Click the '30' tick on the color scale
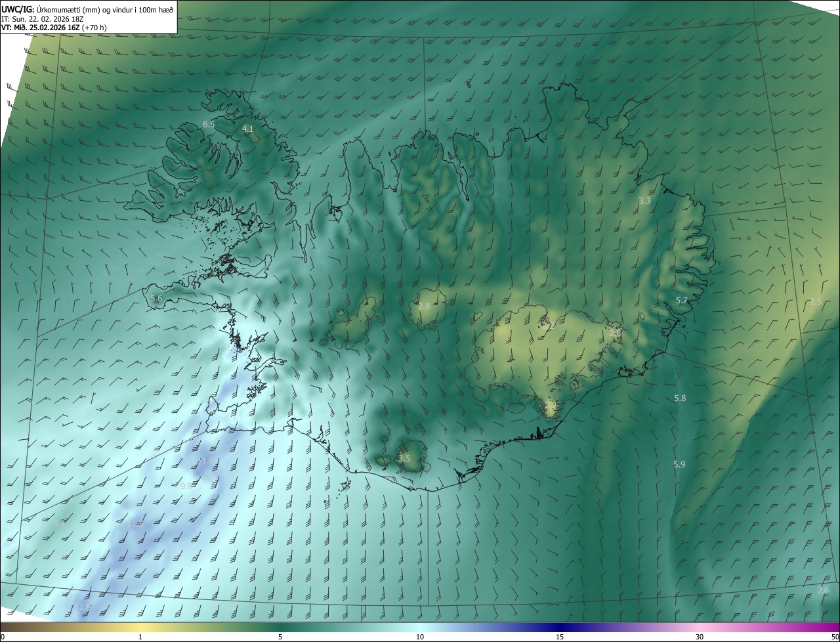 [700, 637]
